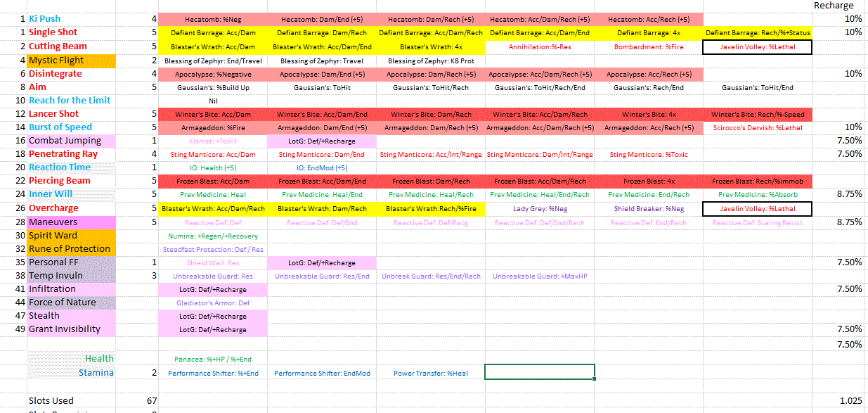Select the Reach for the Limit cell
Image resolution: width=868 pixels, height=413 pixels.
click(x=70, y=101)
